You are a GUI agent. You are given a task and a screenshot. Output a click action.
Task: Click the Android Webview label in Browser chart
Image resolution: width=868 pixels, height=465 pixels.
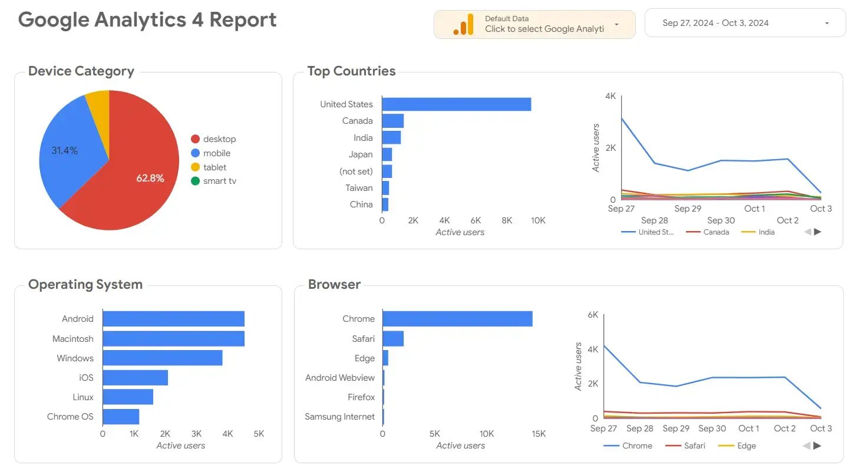point(340,378)
